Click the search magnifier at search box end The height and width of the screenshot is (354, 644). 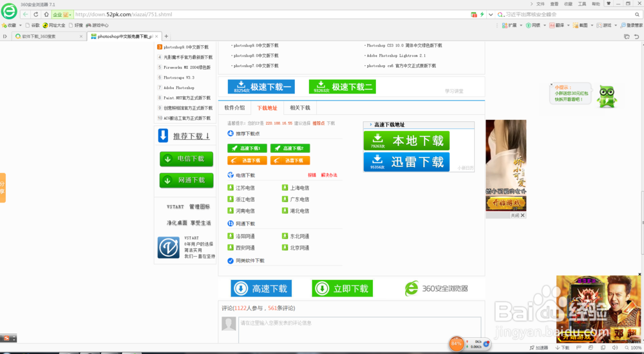(637, 14)
